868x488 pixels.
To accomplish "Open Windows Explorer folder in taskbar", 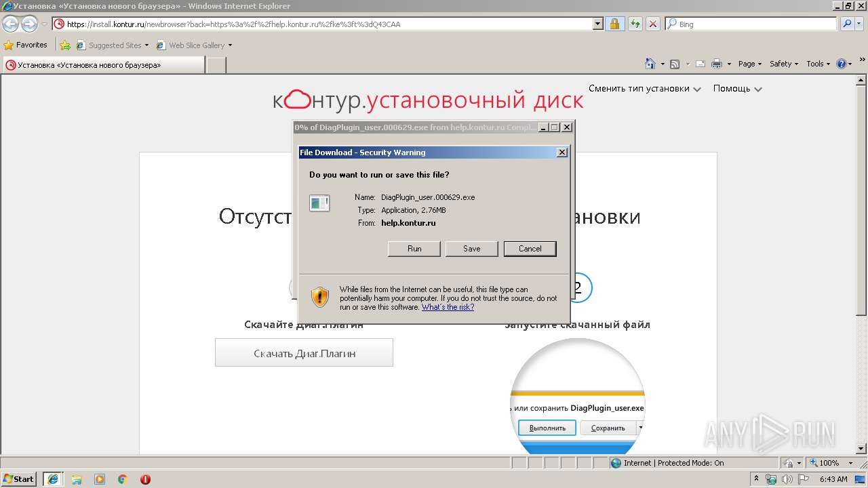I will [77, 479].
